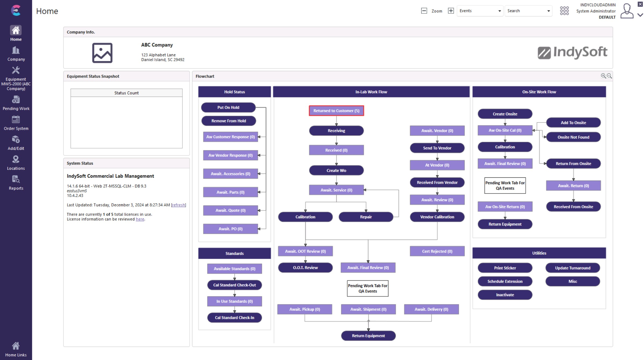644x360 pixels.
Task: Click the Zoom plus button
Action: pyautogui.click(x=451, y=11)
